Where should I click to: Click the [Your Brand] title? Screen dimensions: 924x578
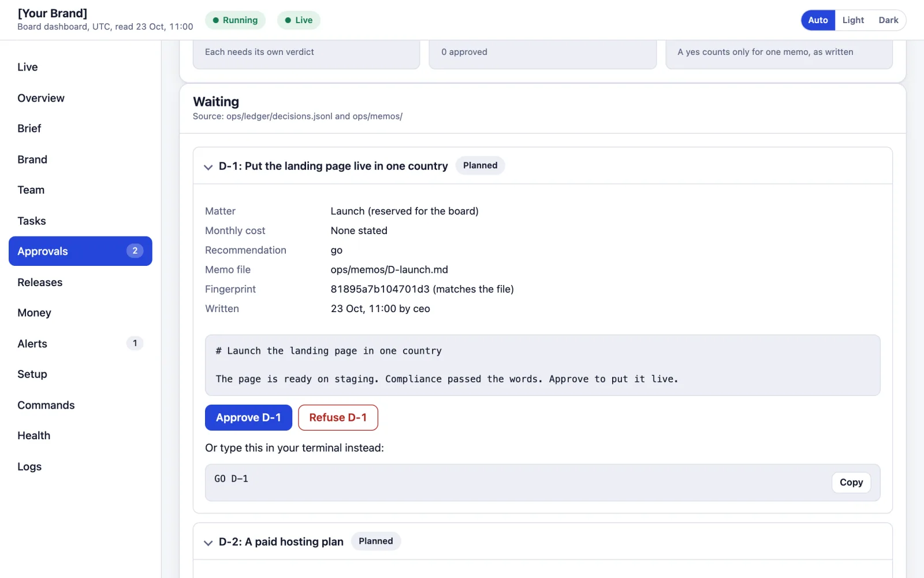tap(53, 13)
